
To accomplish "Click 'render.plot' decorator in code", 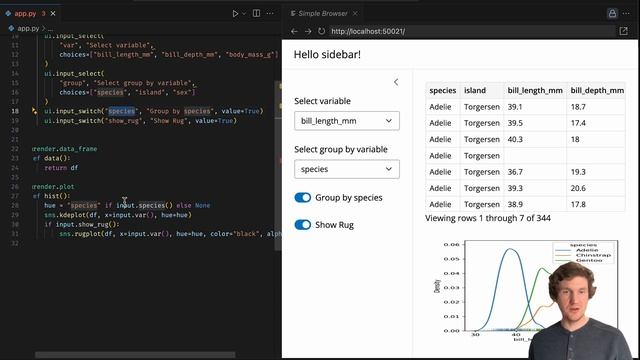I will 53,187.
